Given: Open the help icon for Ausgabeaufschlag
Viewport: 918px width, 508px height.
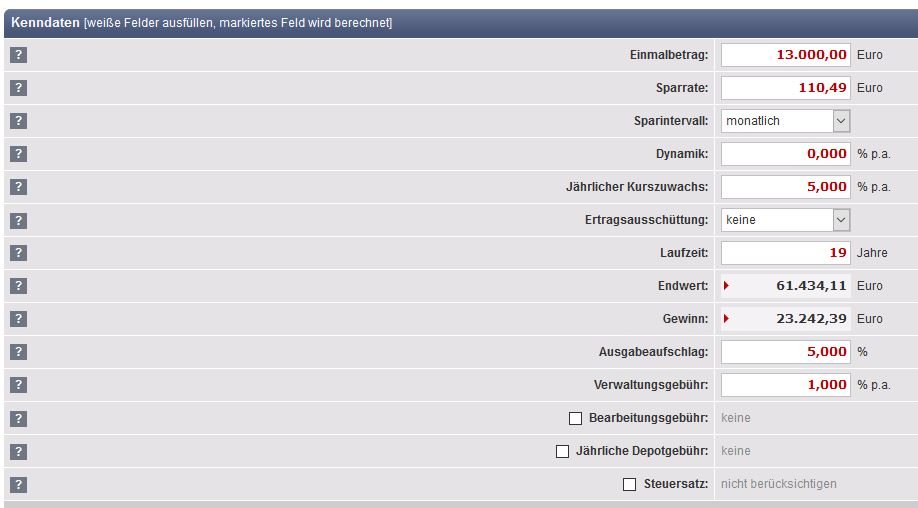Looking at the screenshot, I should click(18, 352).
